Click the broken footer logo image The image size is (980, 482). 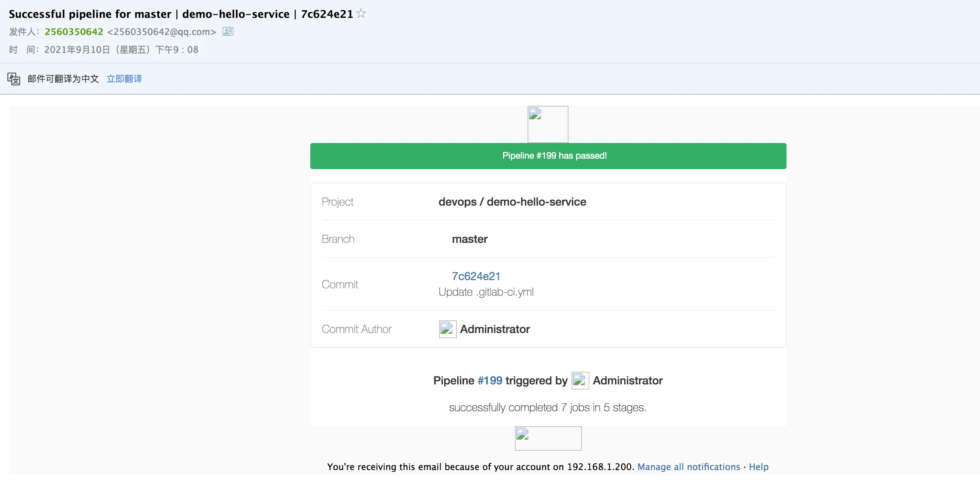pyautogui.click(x=548, y=438)
